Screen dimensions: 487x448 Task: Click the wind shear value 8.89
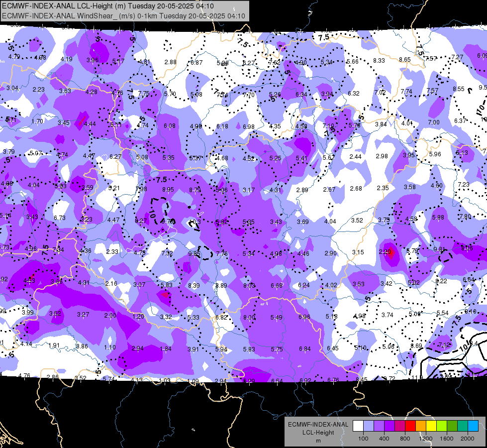click(x=221, y=285)
